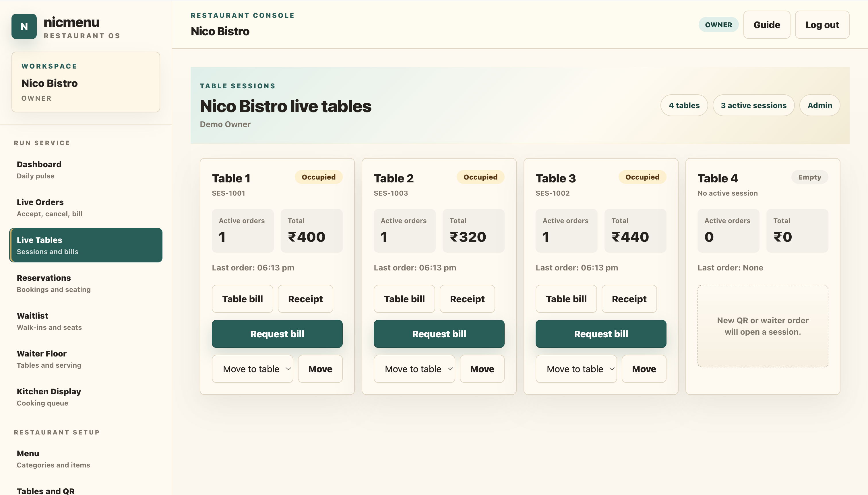Open Table bill for Table 1
868x495 pixels.
click(x=242, y=299)
